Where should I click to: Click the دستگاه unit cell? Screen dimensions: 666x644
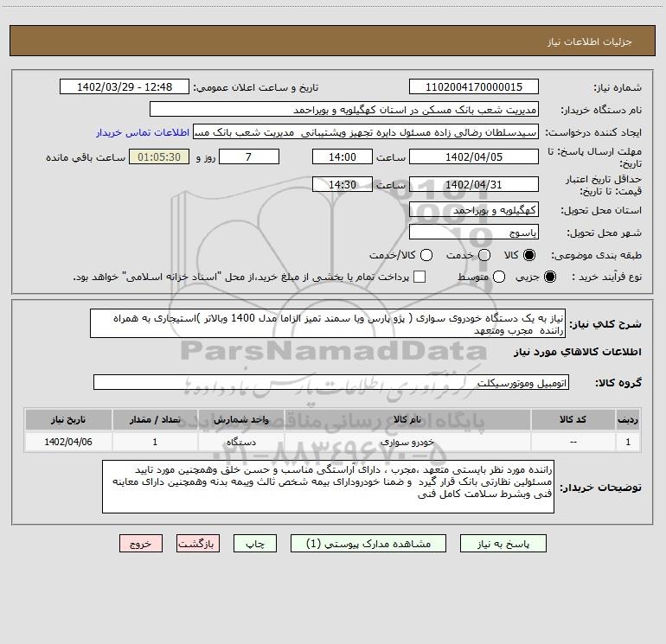point(240,442)
